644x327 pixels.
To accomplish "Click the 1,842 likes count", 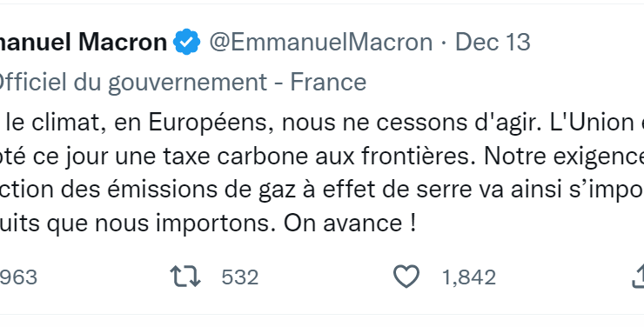I will click(468, 277).
